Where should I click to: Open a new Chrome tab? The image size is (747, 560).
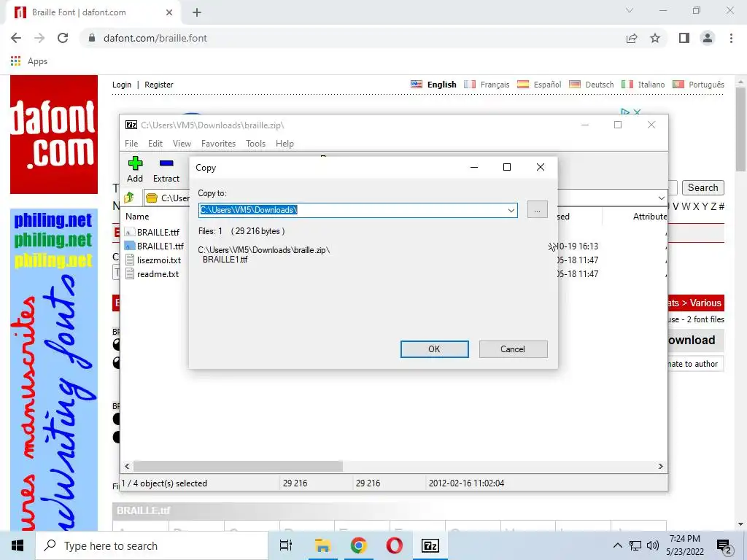click(x=197, y=12)
